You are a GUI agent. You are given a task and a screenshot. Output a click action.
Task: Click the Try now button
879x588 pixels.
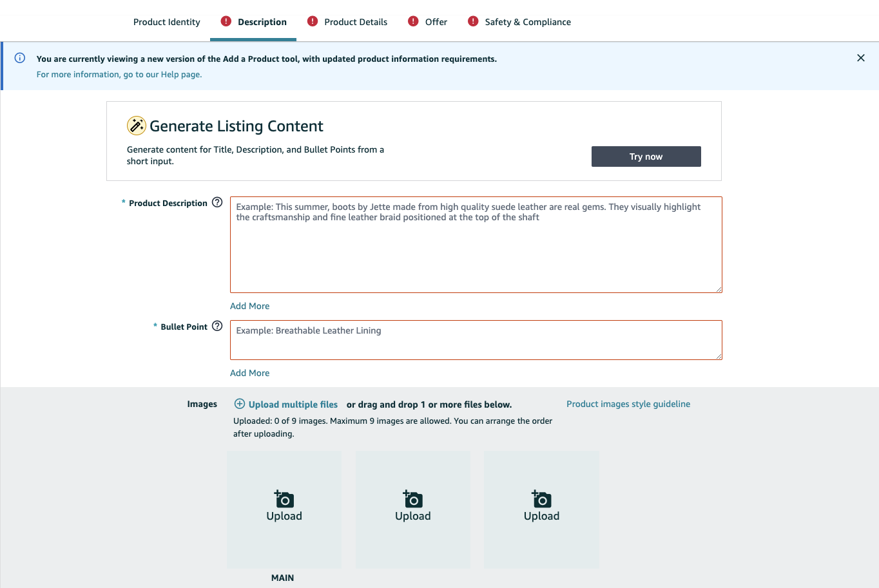(646, 156)
